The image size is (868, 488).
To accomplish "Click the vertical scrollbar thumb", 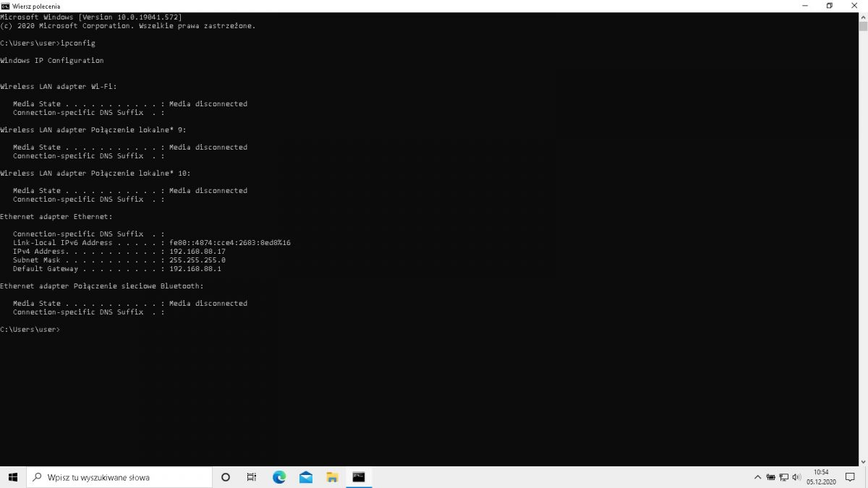I will coord(863,27).
